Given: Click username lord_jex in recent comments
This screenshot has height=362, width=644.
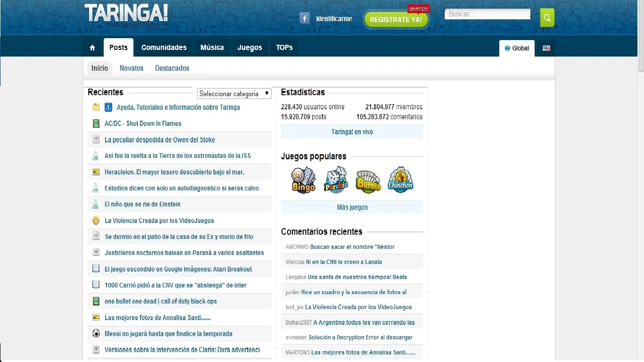Looking at the screenshot, I should tap(295, 307).
